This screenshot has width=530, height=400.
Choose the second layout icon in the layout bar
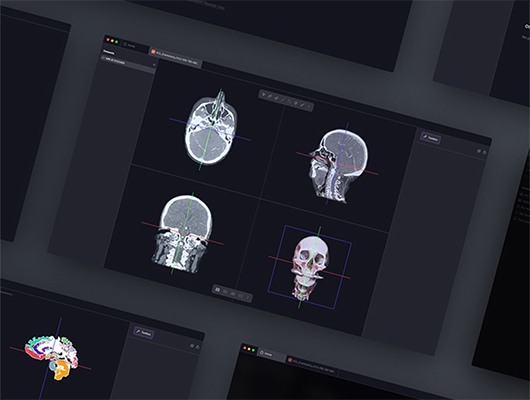pos(225,292)
